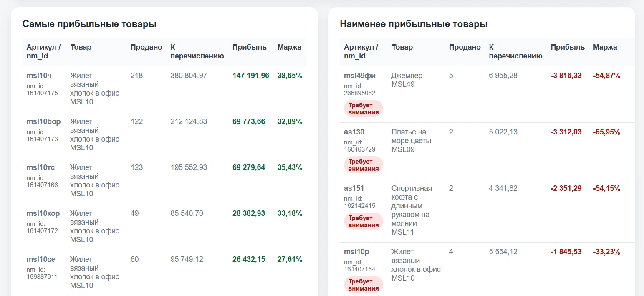Select article msl10кор
Image resolution: width=644 pixels, height=296 pixels.
pos(43,213)
